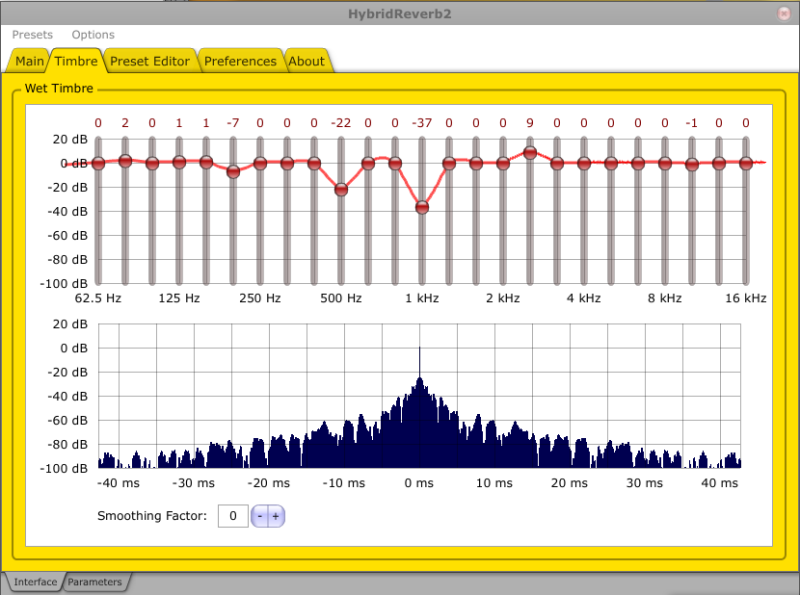800x595 pixels.
Task: Click the Smoothing Factor plus button
Action: 275,516
